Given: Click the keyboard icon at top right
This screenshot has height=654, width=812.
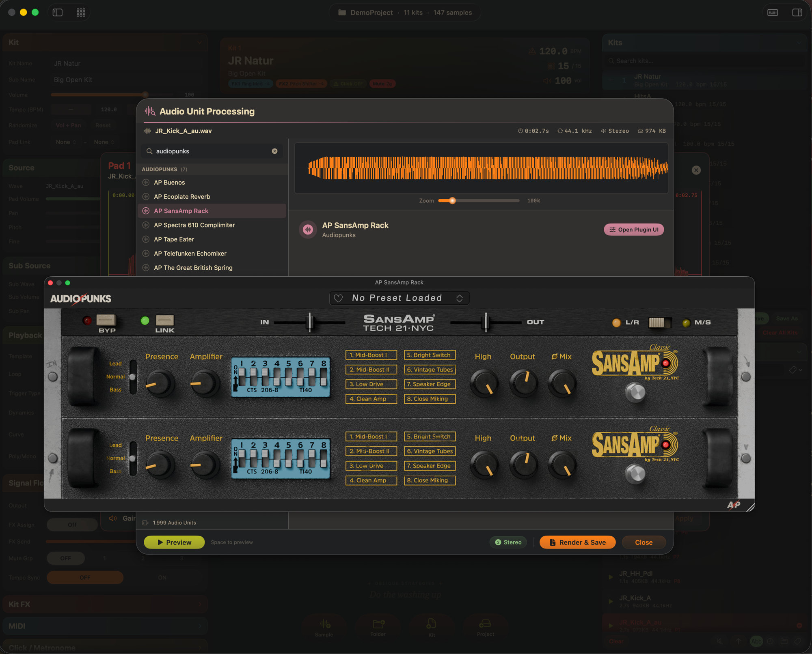Looking at the screenshot, I should tap(773, 12).
